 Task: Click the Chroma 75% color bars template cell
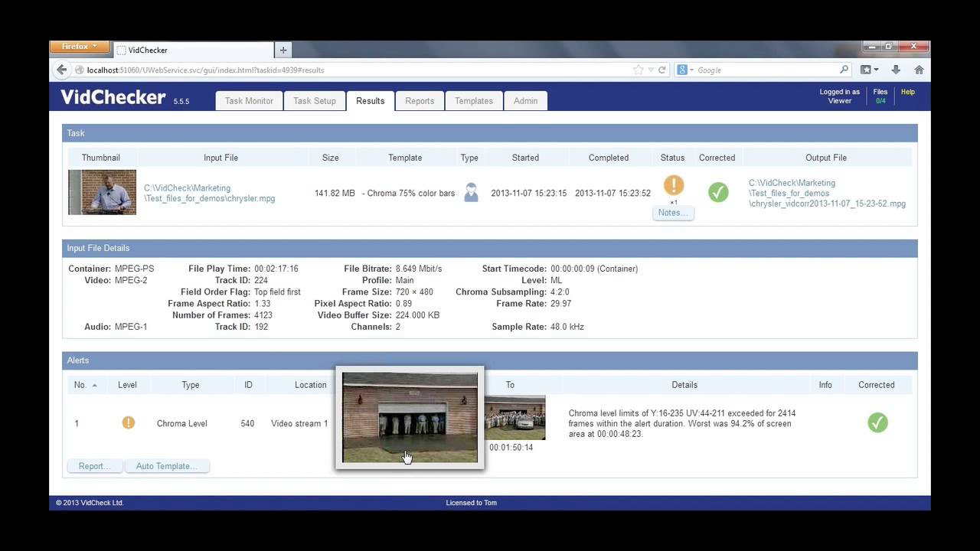point(408,194)
